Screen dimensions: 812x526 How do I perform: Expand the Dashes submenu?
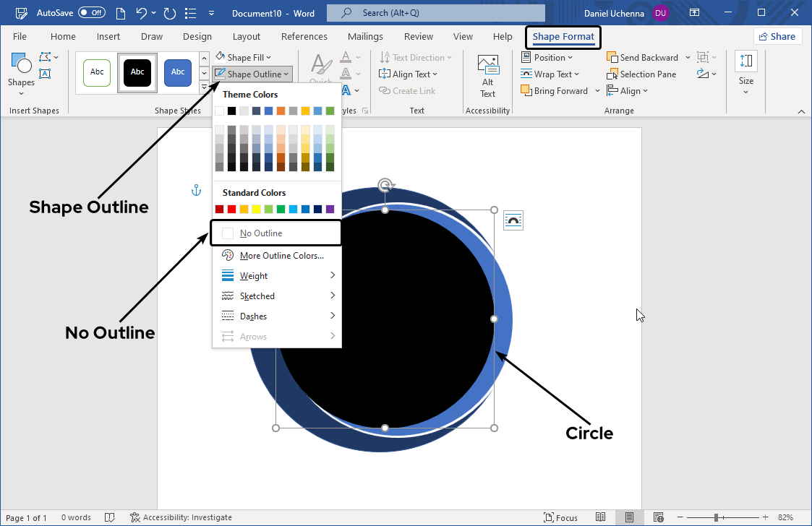tap(277, 316)
